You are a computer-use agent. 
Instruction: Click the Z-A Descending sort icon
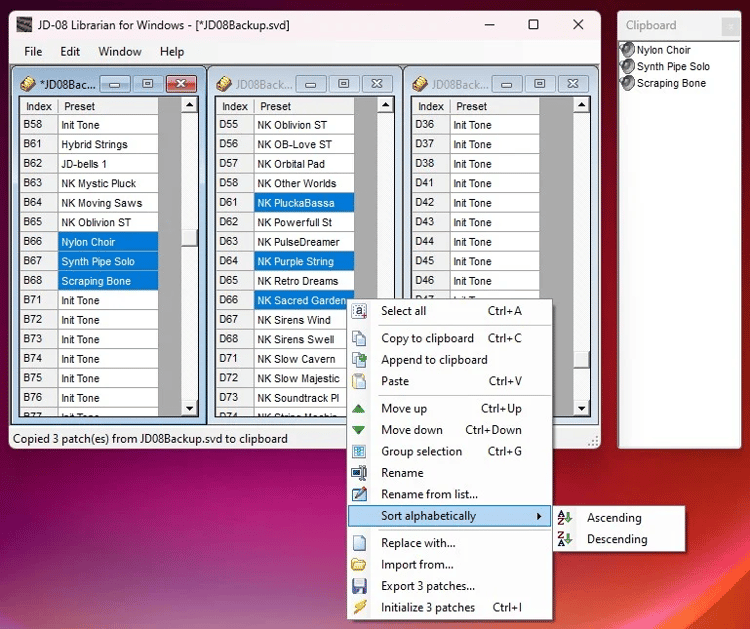click(x=565, y=539)
